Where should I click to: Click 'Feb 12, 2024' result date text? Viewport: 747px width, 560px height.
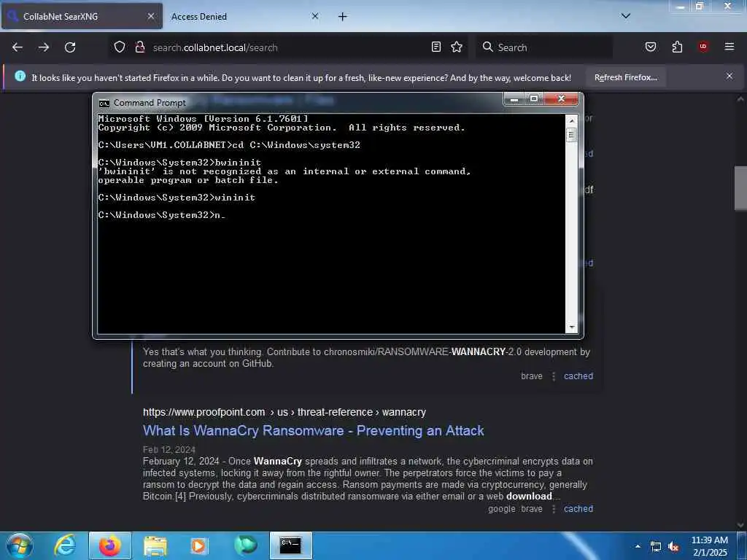[x=169, y=449]
